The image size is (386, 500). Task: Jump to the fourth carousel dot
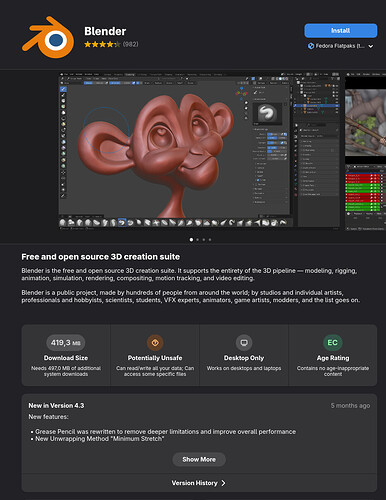click(x=210, y=239)
